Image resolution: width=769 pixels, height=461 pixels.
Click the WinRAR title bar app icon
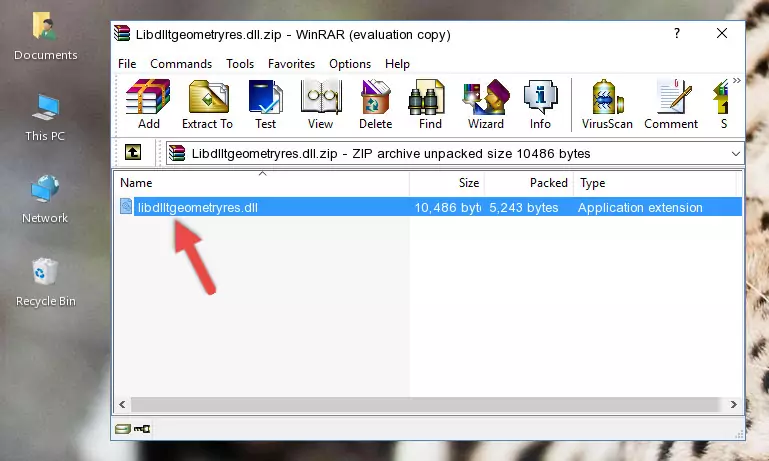point(122,34)
